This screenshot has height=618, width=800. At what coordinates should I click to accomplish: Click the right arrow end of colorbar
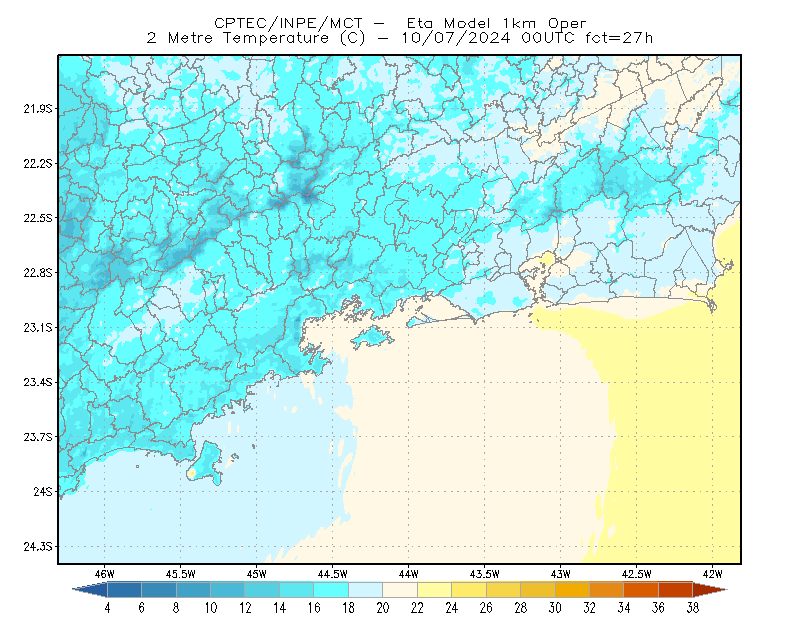(710, 590)
